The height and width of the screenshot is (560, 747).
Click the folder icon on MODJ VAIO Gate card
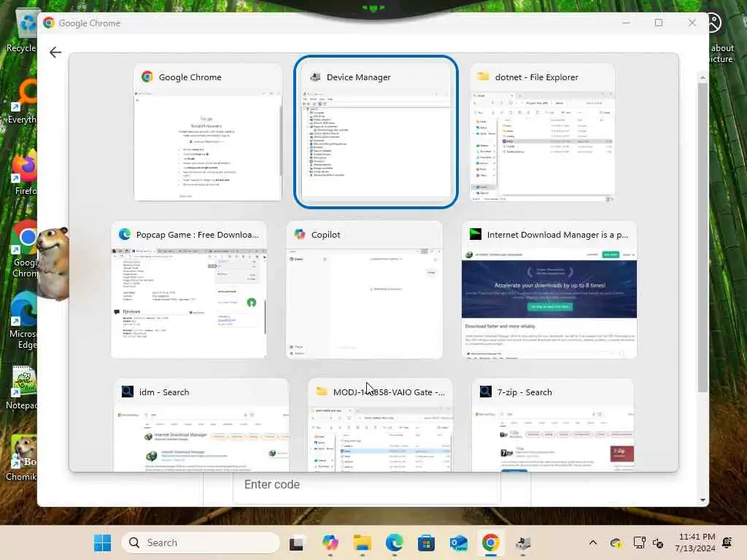pyautogui.click(x=322, y=392)
